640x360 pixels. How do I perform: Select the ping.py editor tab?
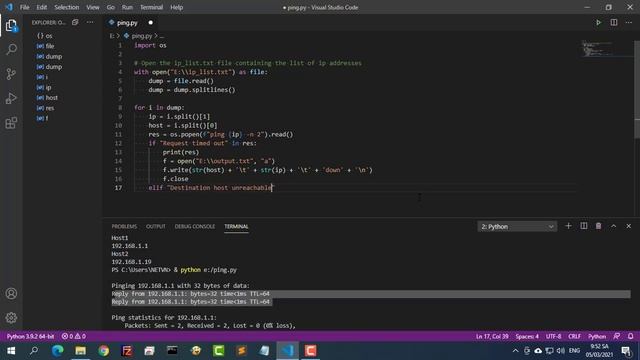(x=127, y=23)
